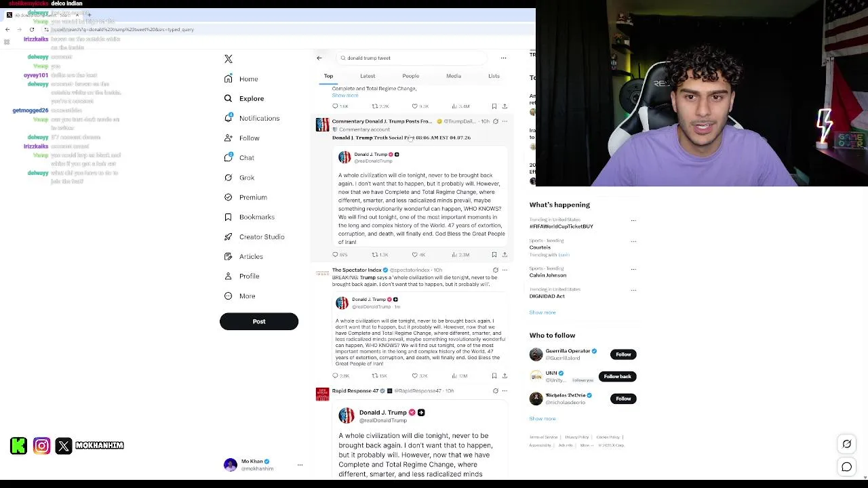Image resolution: width=868 pixels, height=488 pixels.
Task: Open the floating messages chat button
Action: 847,467
